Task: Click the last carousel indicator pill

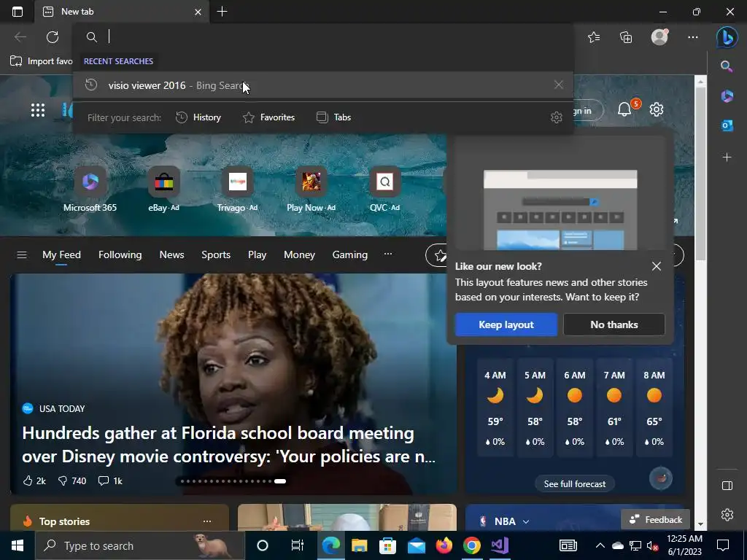Action: click(x=280, y=481)
